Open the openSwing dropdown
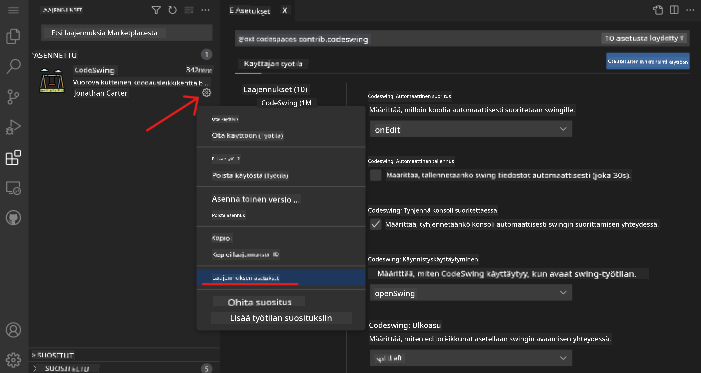Viewport: 701px width, 373px height. coord(471,293)
